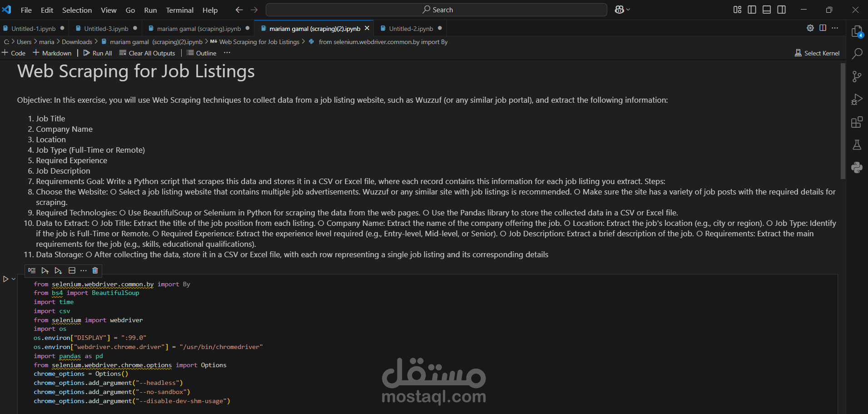Expand the run-cell options chevron

(x=14, y=279)
